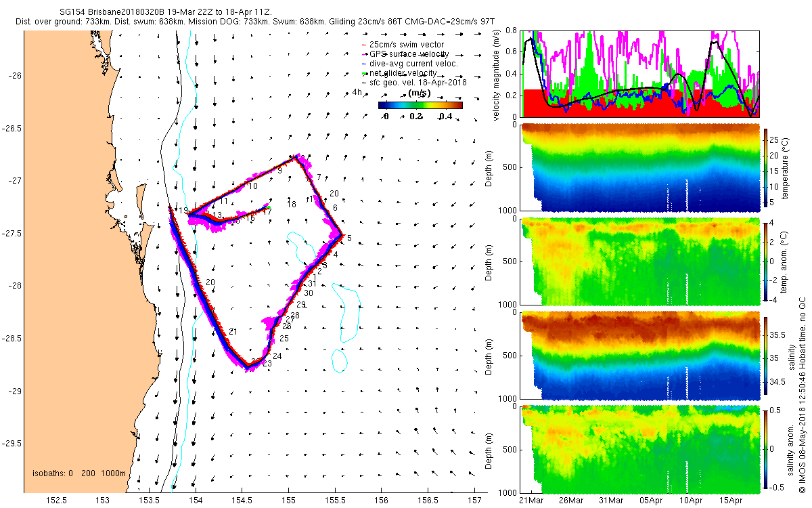This screenshot has width=812, height=508.
Task: Click waypoint number 9 on the glider track
Action: 279,171
